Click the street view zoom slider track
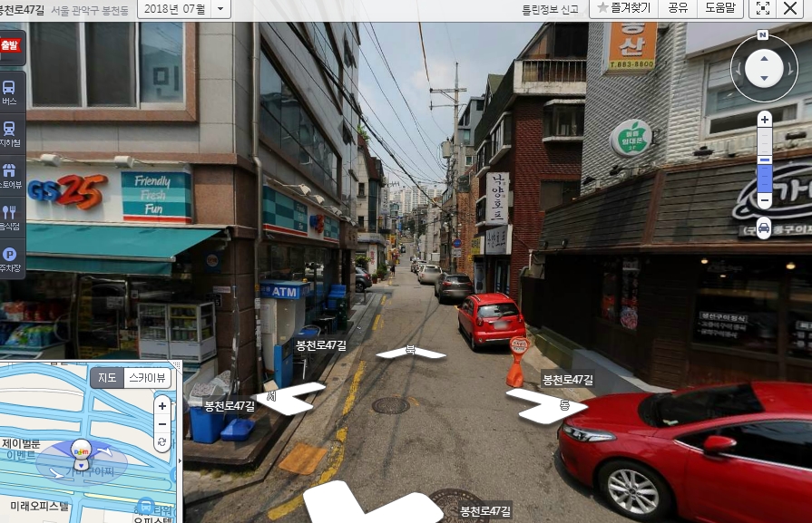 (764, 159)
